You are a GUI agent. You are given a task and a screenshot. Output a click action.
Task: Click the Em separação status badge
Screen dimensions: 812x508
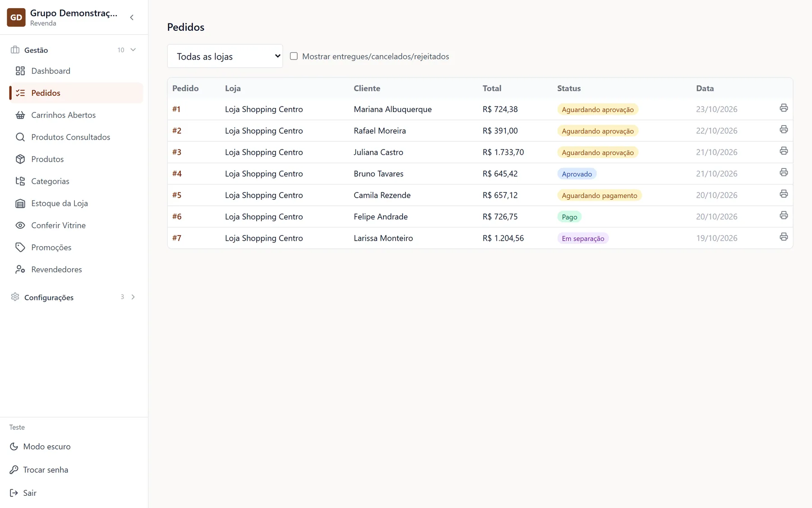tap(583, 238)
